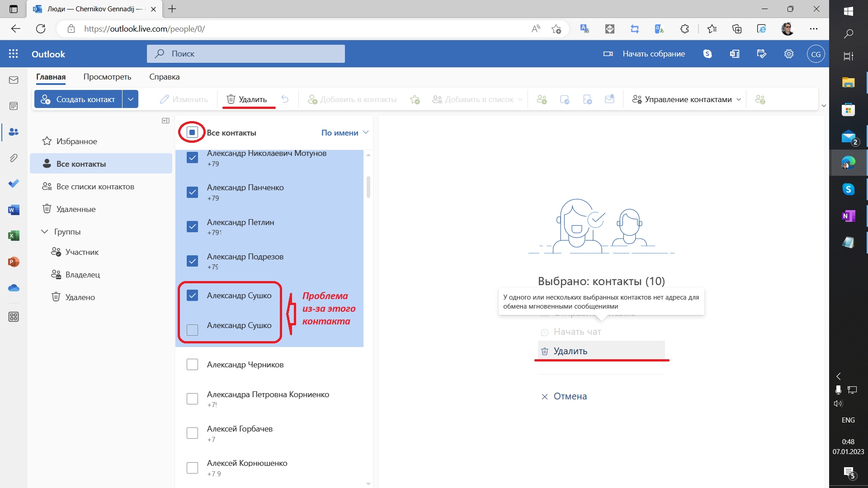Check the Алексей Корнюшенко checkbox
The height and width of the screenshot is (488, 868).
tap(192, 468)
